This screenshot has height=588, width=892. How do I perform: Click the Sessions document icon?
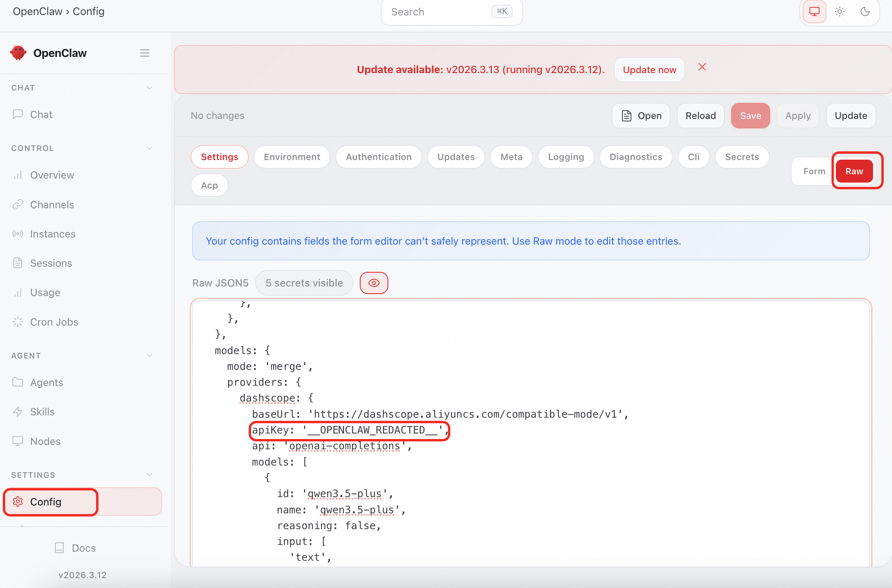click(x=18, y=263)
